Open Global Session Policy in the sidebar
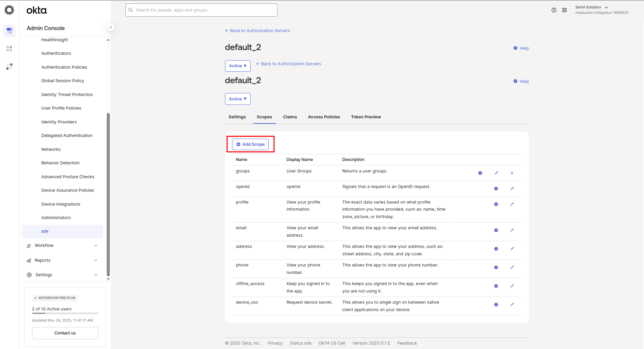644x349 pixels. pyautogui.click(x=63, y=81)
